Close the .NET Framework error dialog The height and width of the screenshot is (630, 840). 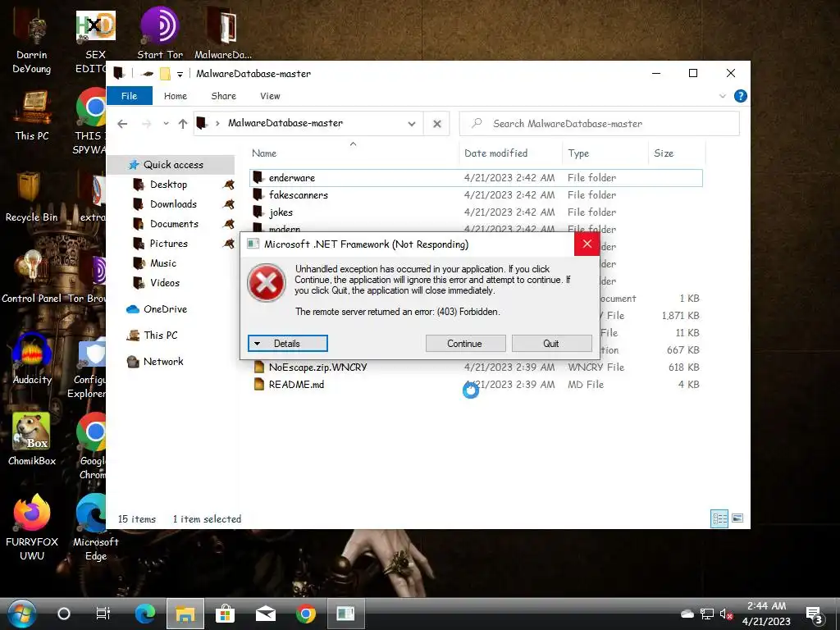click(x=587, y=244)
